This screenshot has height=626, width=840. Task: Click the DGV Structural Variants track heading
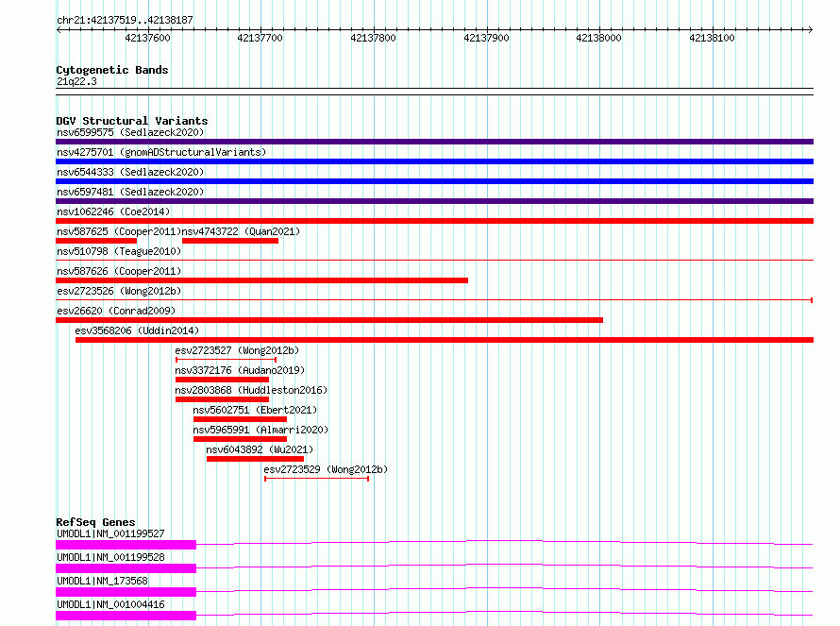[x=132, y=121]
